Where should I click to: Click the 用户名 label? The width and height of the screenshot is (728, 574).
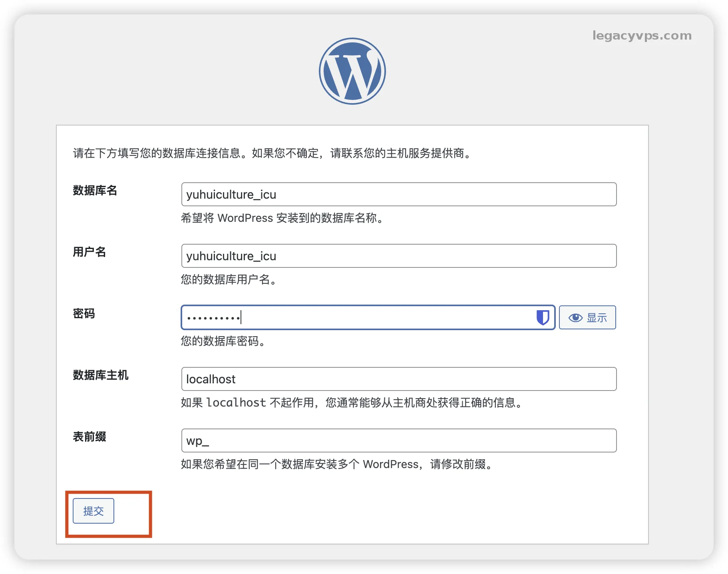pyautogui.click(x=89, y=252)
